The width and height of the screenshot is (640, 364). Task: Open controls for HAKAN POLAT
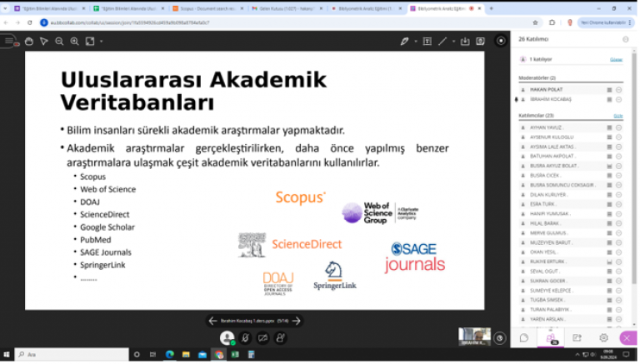(x=619, y=90)
